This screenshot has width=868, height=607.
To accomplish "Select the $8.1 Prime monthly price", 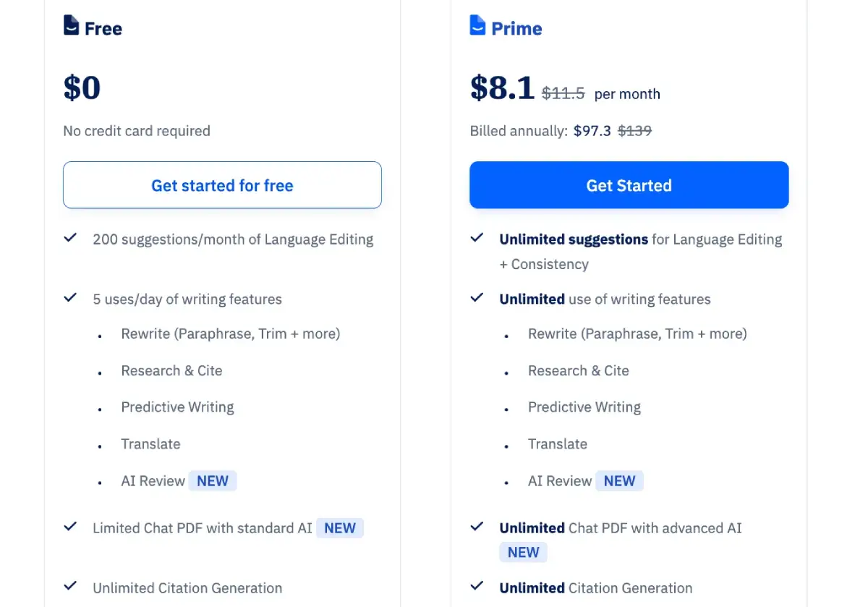I will [502, 88].
